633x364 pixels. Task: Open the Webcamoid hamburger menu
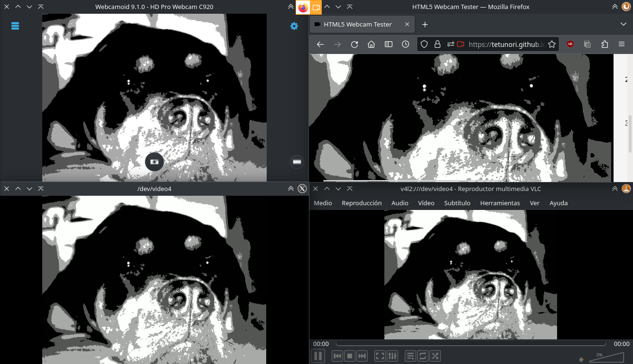(x=15, y=26)
